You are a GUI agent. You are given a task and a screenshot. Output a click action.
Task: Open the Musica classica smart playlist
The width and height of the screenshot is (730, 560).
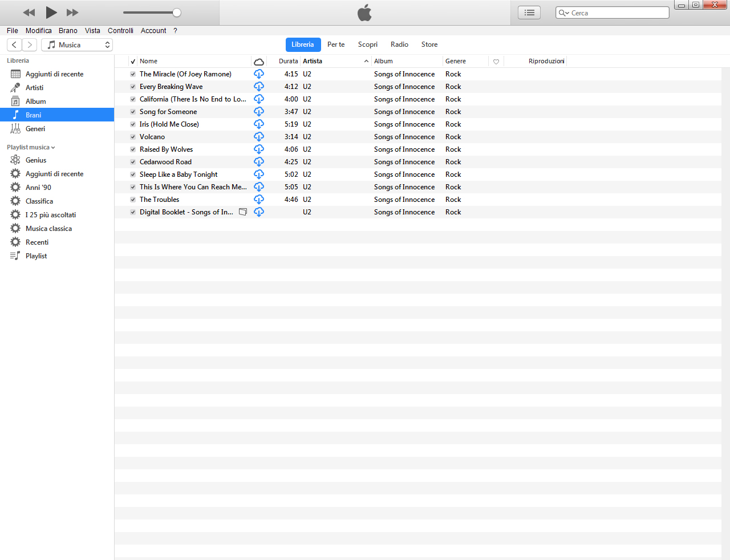point(48,228)
